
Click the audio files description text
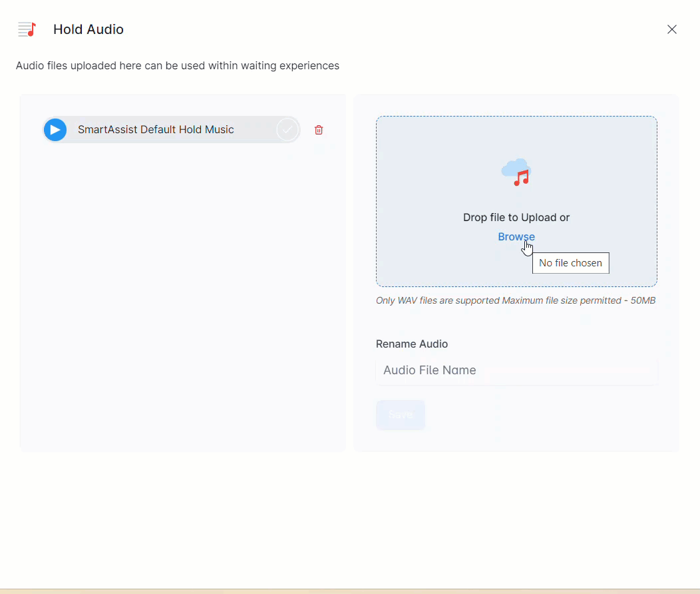(177, 66)
